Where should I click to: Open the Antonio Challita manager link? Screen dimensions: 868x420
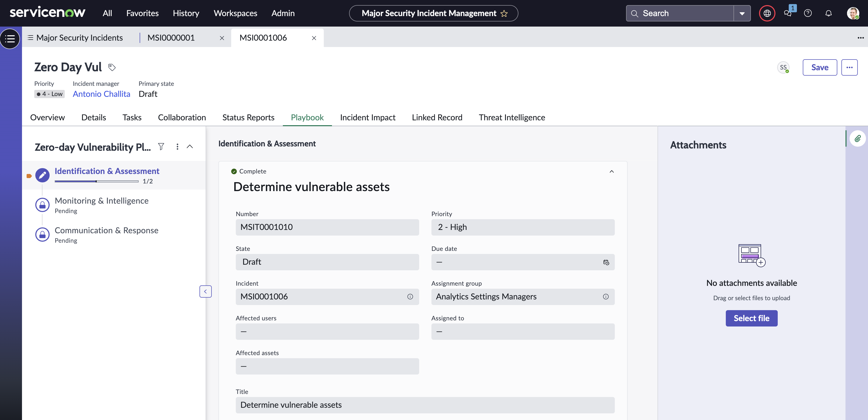102,94
